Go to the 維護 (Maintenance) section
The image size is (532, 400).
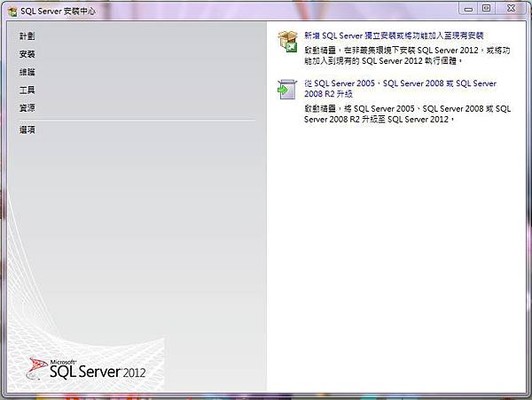[27, 72]
